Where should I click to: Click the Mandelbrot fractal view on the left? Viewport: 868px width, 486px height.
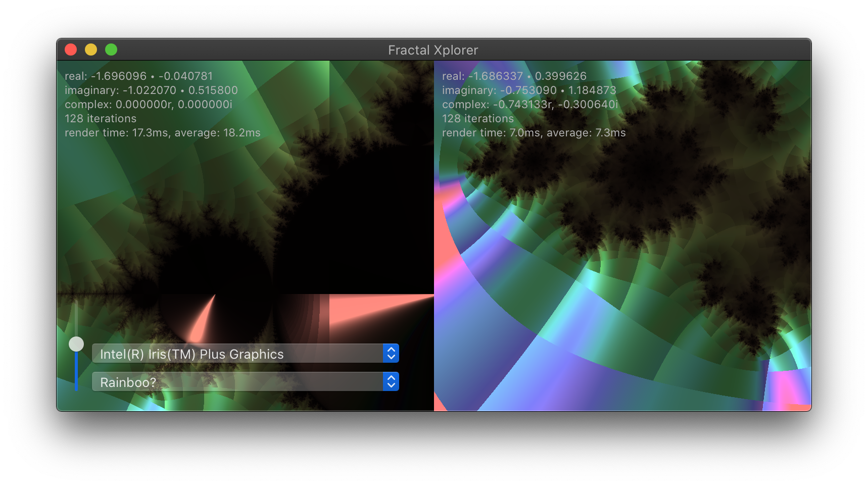[x=246, y=236]
